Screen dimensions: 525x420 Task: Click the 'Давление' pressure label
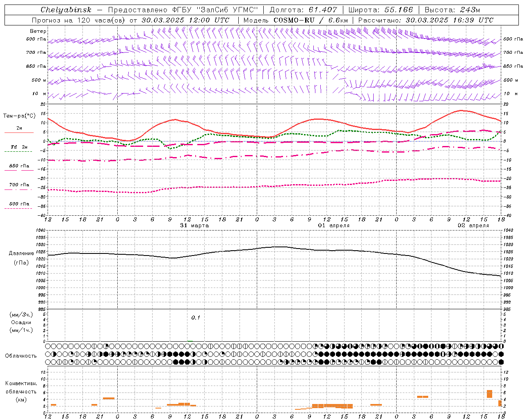(21, 253)
